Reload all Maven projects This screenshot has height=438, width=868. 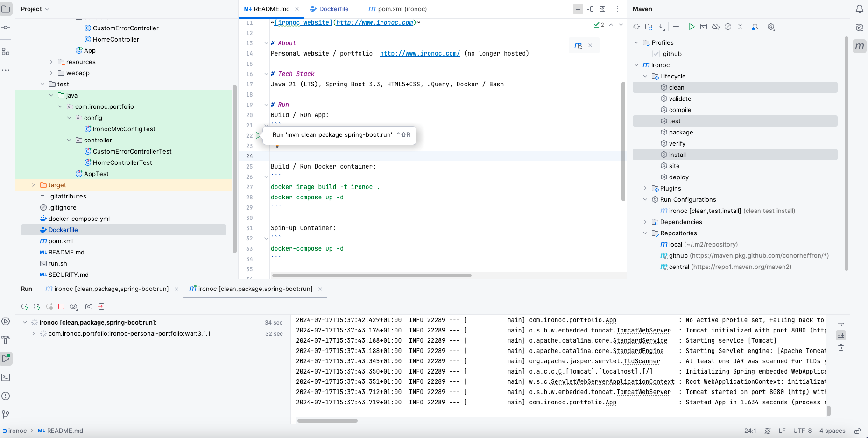636,27
